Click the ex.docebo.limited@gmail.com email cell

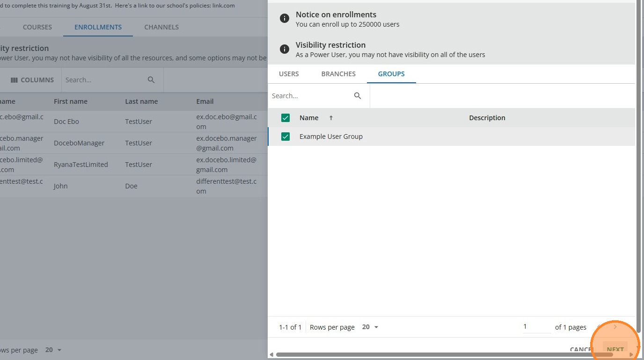tap(227, 165)
